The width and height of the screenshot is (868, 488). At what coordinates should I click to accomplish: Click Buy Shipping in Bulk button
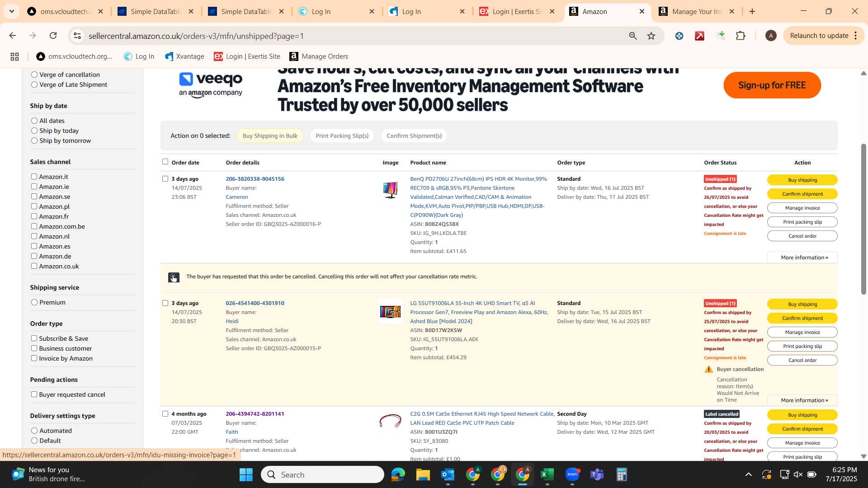pyautogui.click(x=270, y=136)
